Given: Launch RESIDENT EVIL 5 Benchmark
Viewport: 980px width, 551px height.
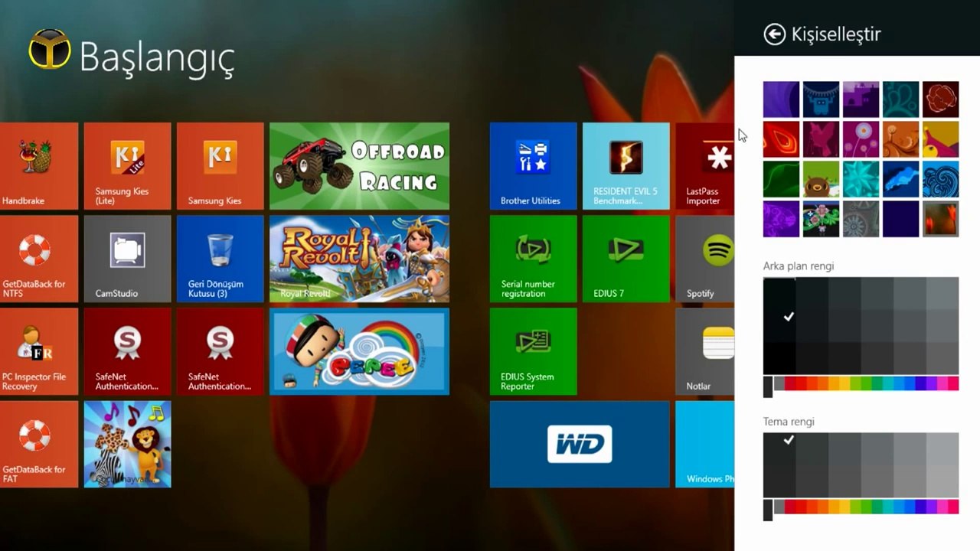Looking at the screenshot, I should pos(626,166).
